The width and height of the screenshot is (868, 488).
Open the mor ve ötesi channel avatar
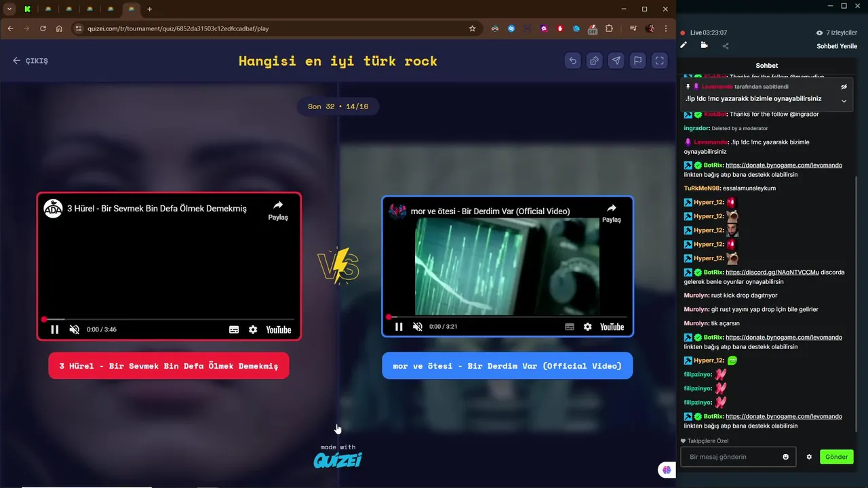[397, 211]
